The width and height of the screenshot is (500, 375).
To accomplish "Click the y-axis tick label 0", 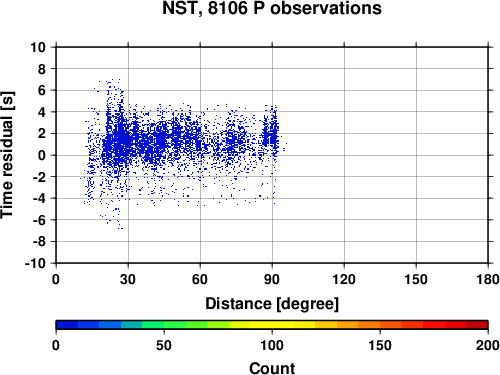I will (42, 155).
